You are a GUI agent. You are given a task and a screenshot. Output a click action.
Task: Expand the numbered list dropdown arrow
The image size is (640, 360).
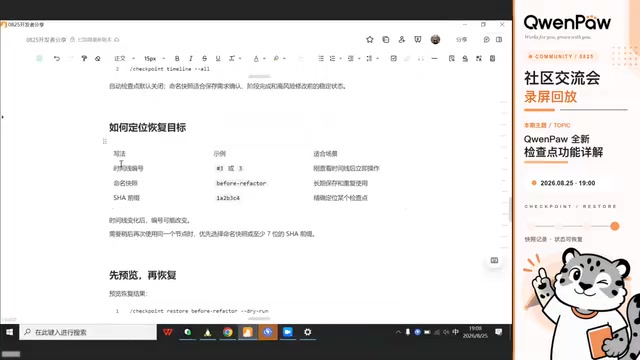click(x=340, y=59)
